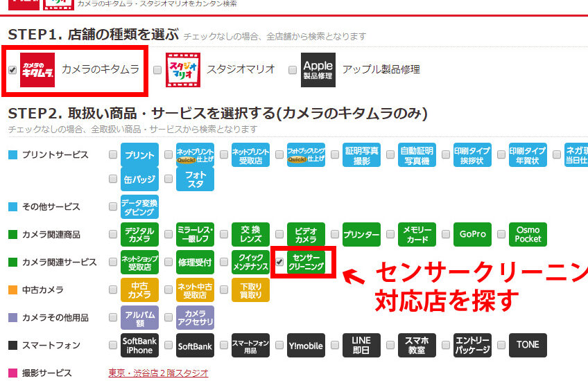
Task: Enable the スタジオマリオ store checkbox
Action: (157, 70)
